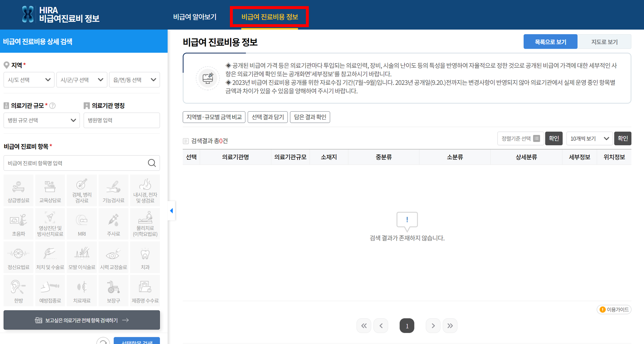The width and height of the screenshot is (644, 344).
Task: Switch to 지도로 보기 map view
Action: click(x=604, y=41)
